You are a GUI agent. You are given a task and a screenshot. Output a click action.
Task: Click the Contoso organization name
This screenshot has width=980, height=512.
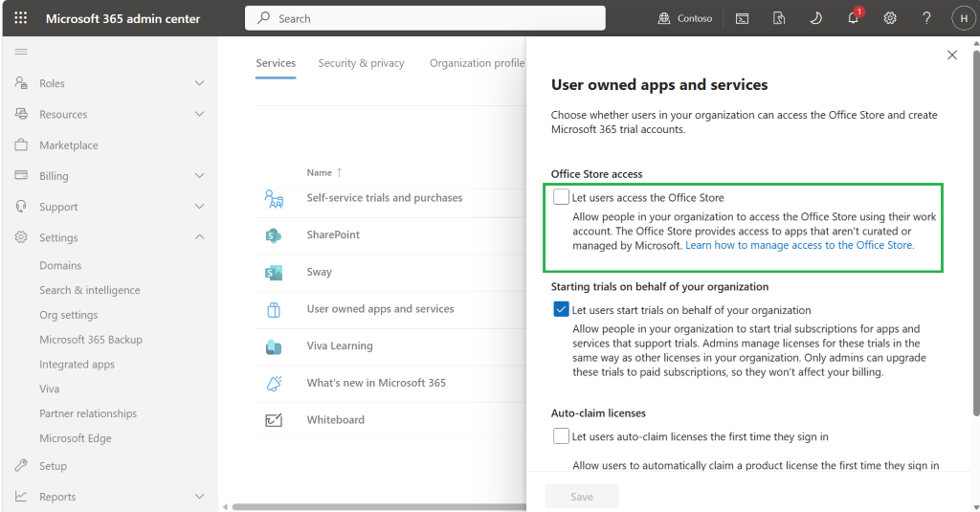coord(695,19)
